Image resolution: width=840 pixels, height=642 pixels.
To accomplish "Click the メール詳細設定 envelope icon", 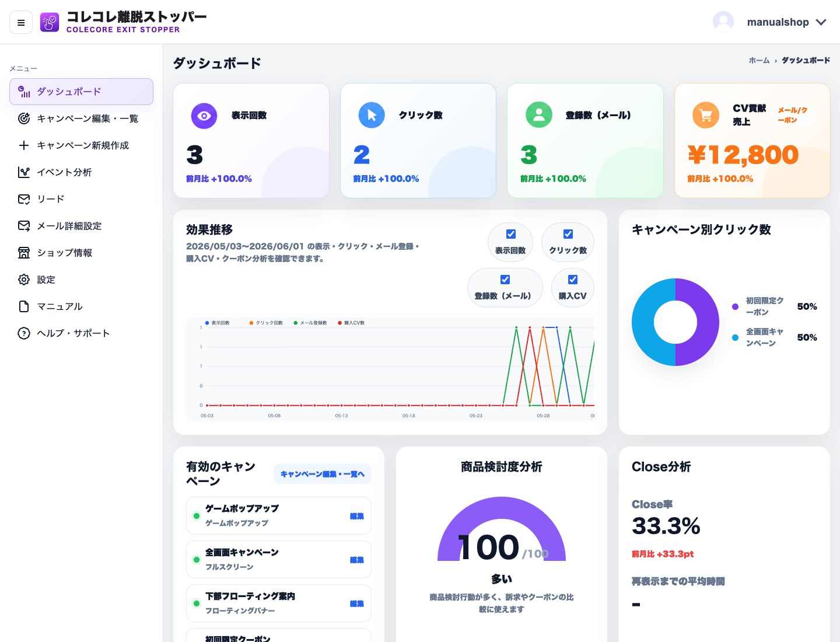I will tap(24, 226).
